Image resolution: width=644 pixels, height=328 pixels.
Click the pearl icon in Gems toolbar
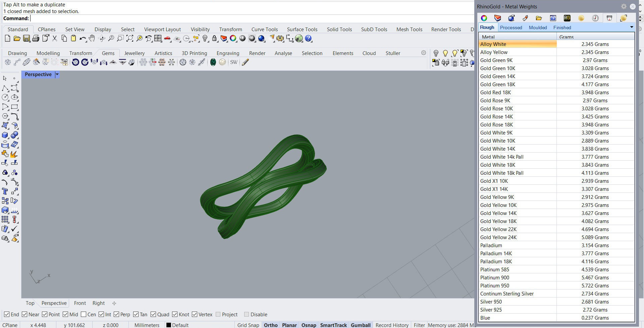point(222,62)
